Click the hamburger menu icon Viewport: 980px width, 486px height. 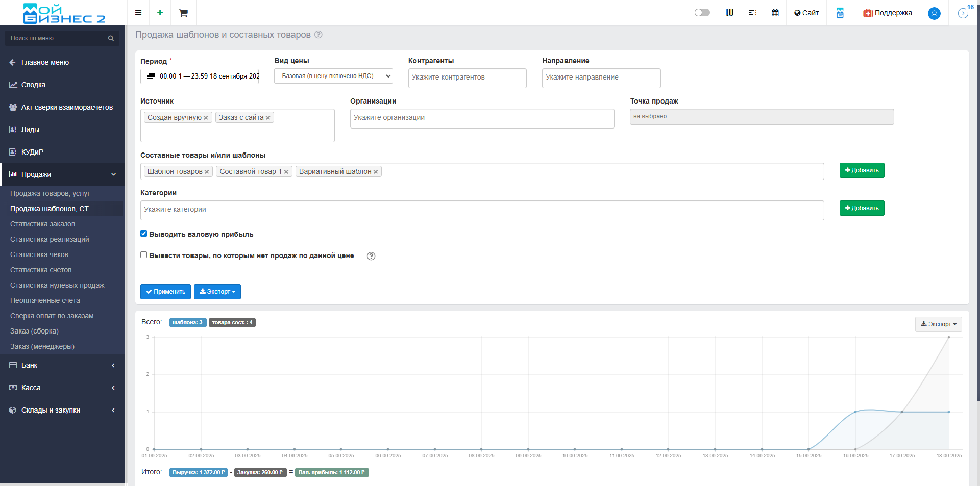[138, 13]
